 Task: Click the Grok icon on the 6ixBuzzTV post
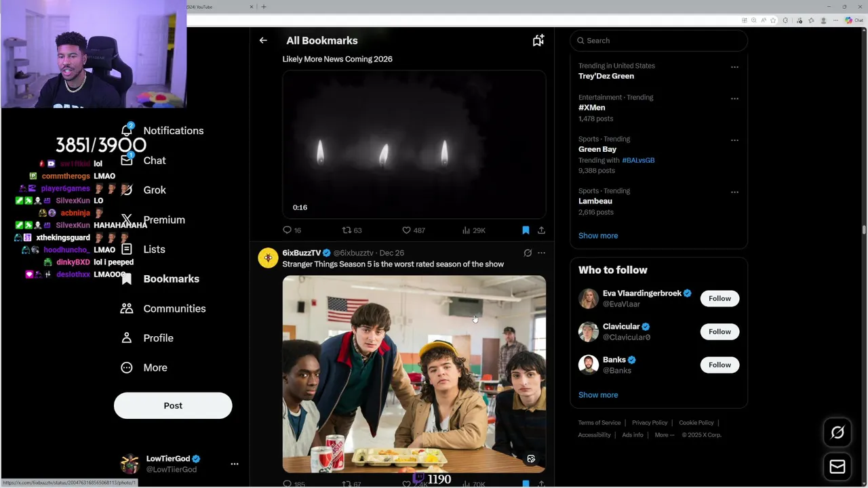click(528, 253)
